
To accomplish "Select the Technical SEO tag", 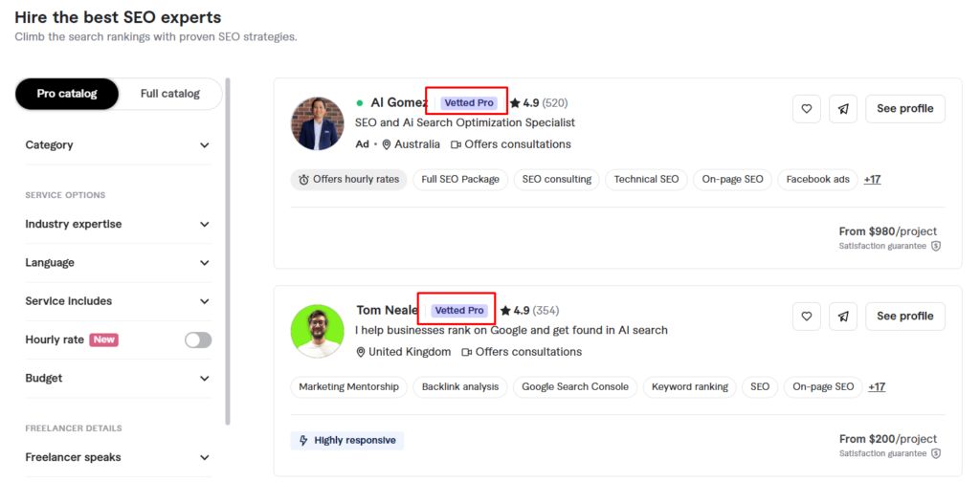I will pyautogui.click(x=646, y=180).
